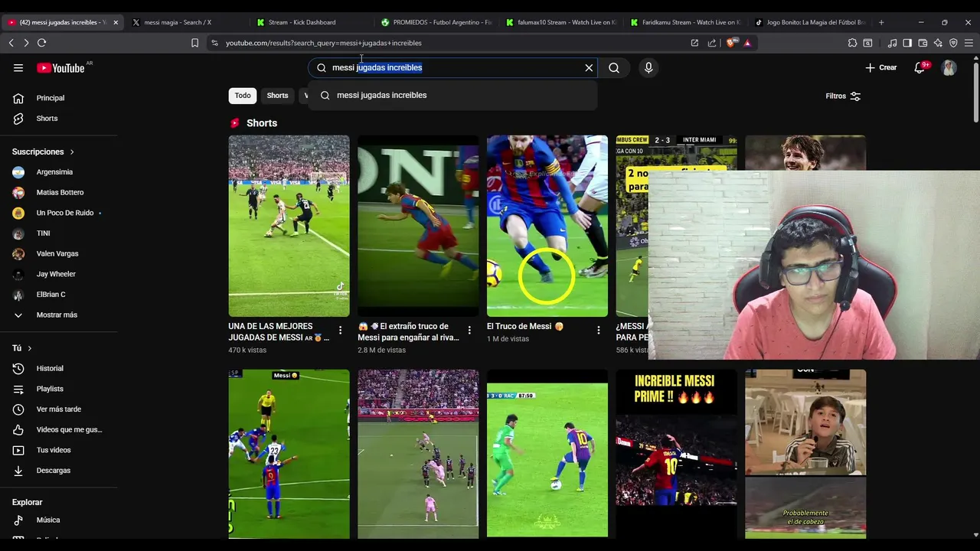Open Historial in the sidebar
This screenshot has height=551, width=980.
click(50, 369)
